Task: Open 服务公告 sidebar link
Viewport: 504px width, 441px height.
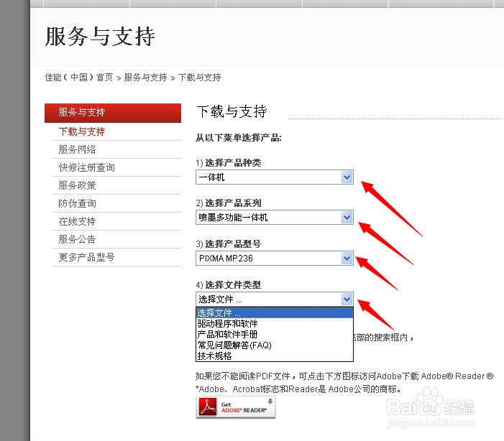Action: 77,239
